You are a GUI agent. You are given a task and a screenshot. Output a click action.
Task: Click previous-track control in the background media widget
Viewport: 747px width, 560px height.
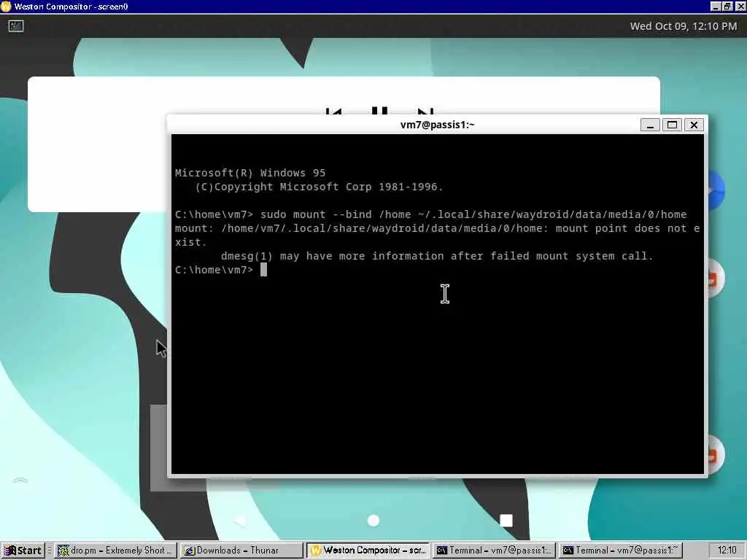click(x=334, y=112)
